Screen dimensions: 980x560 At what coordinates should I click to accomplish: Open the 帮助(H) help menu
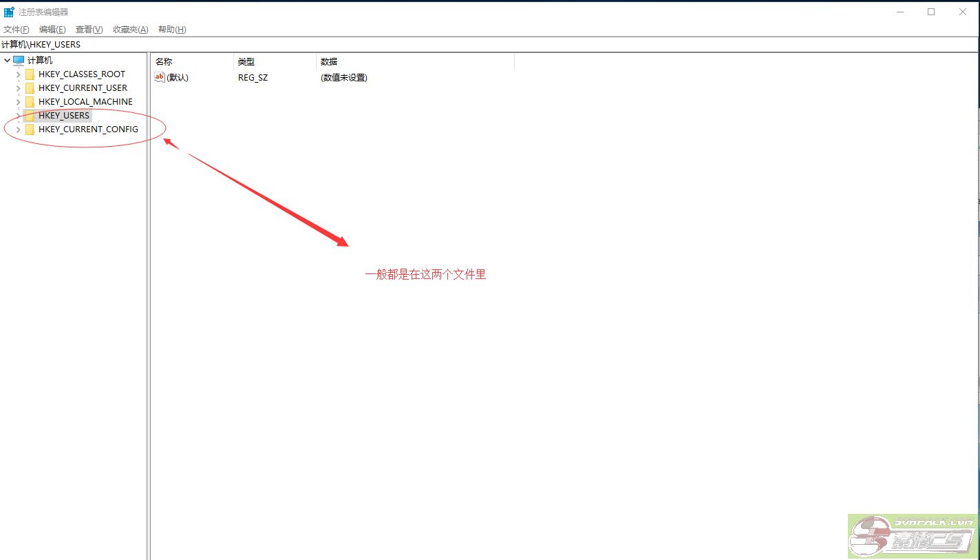[172, 30]
